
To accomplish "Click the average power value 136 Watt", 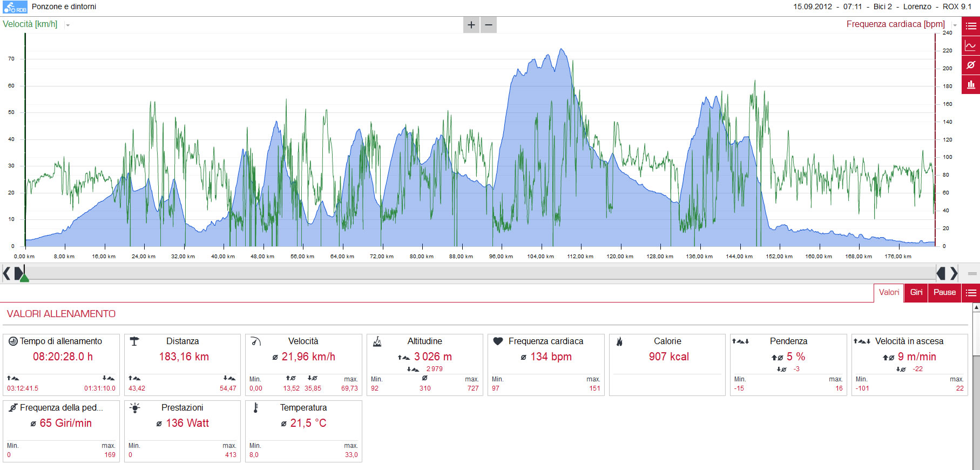I will click(x=187, y=423).
